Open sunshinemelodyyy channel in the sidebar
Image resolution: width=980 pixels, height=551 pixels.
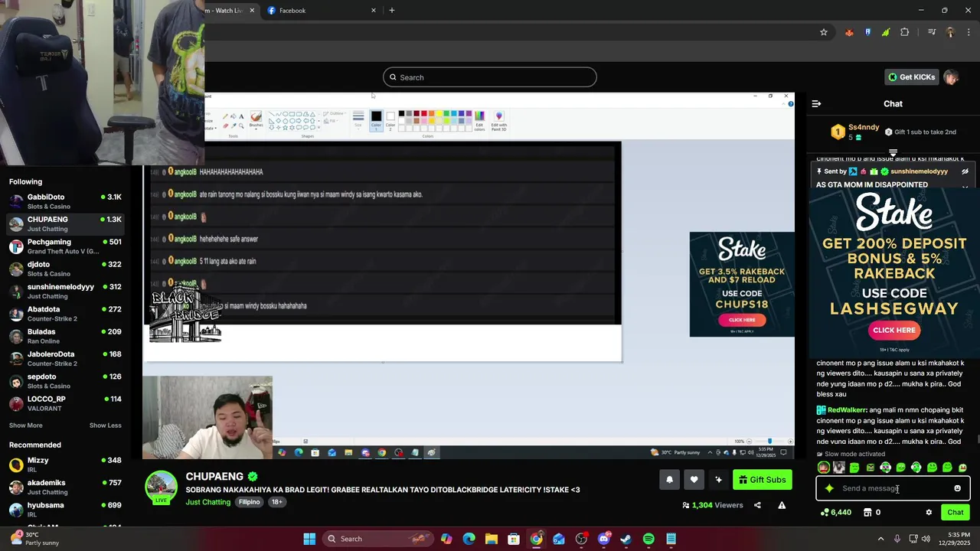point(65,291)
